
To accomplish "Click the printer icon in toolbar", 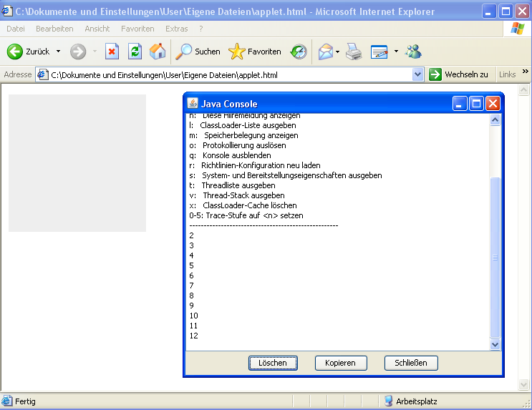I will tap(354, 52).
